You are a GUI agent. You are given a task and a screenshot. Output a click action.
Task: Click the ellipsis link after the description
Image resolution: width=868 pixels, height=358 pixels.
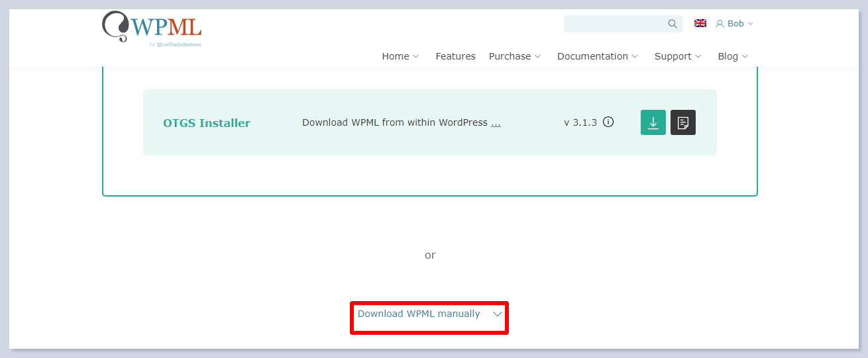point(496,122)
